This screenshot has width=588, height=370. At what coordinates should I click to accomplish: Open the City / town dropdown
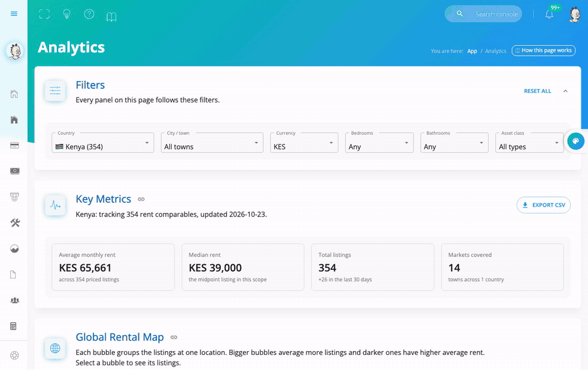[x=212, y=143]
